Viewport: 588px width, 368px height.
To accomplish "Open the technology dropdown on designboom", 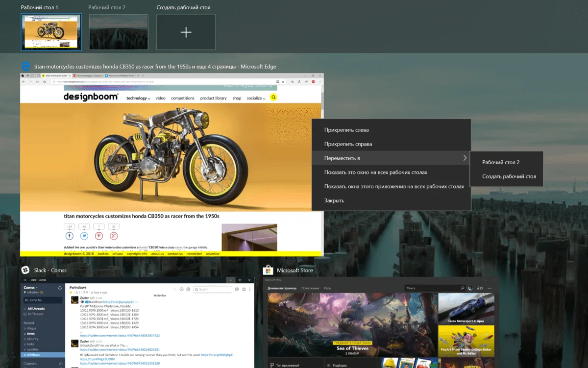I will [138, 98].
